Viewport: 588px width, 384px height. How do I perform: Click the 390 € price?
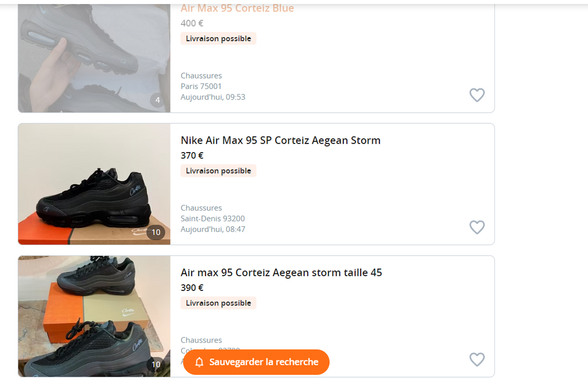click(x=192, y=288)
